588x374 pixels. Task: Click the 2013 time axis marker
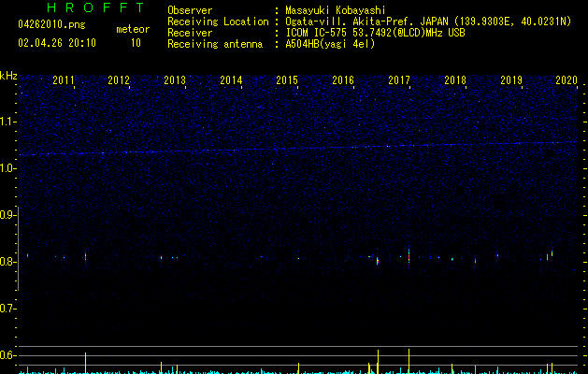175,80
